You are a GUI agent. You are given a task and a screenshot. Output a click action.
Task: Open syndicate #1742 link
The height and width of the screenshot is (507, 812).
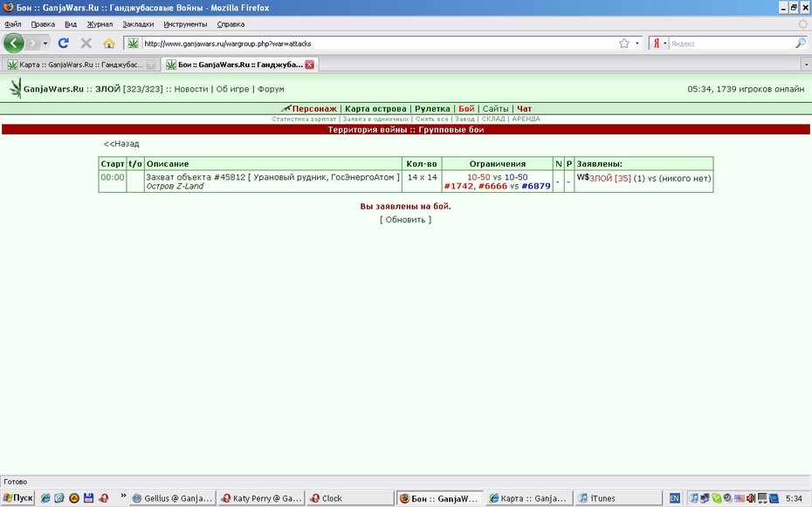tap(458, 186)
